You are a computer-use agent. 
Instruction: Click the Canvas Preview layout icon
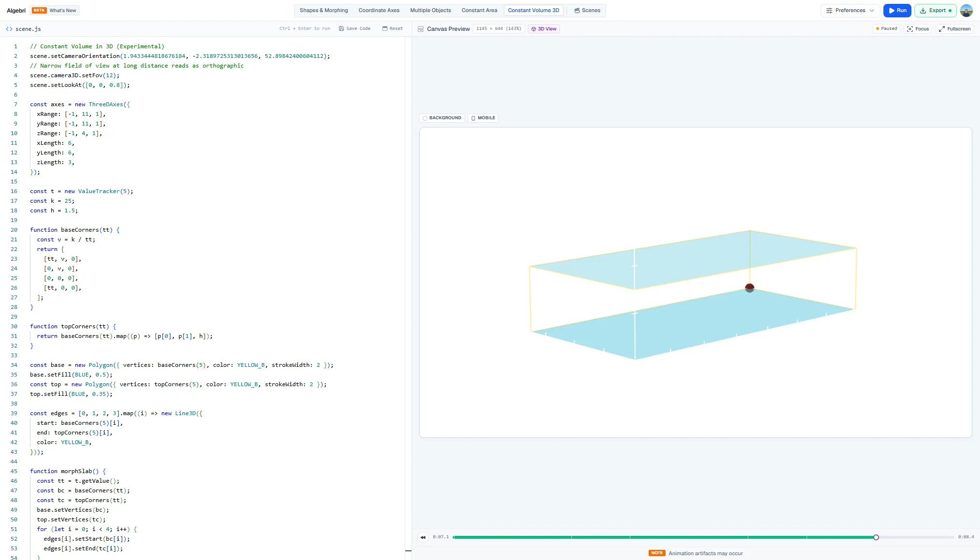tap(421, 29)
